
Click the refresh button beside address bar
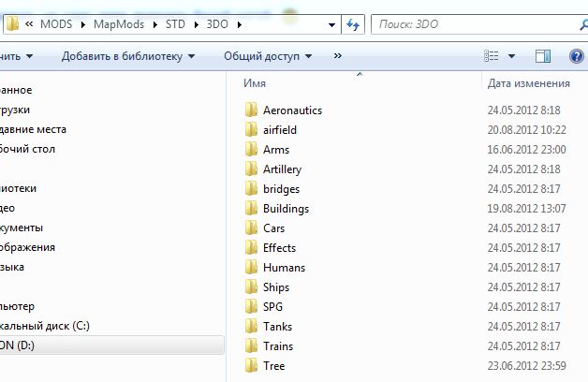point(353,24)
